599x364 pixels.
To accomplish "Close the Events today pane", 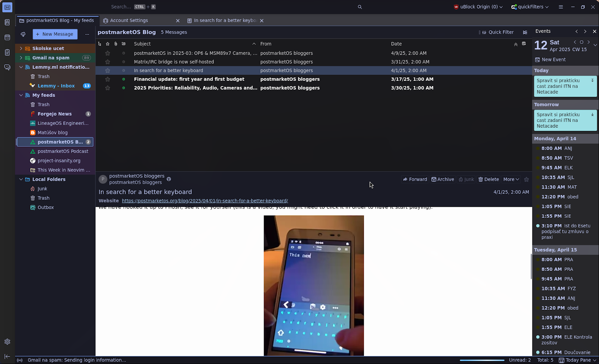I will tap(595, 31).
